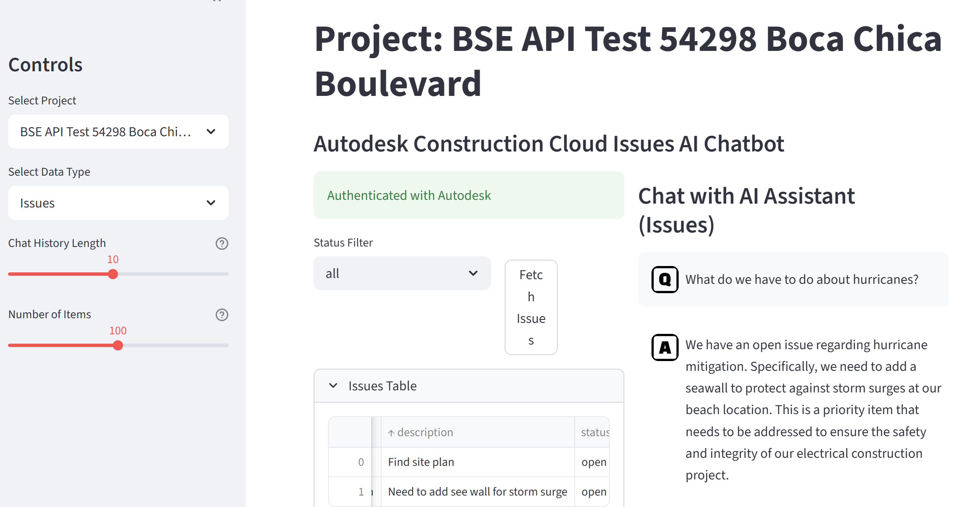980x507 pixels.
Task: Open the Select Project dropdown
Action: click(x=118, y=132)
